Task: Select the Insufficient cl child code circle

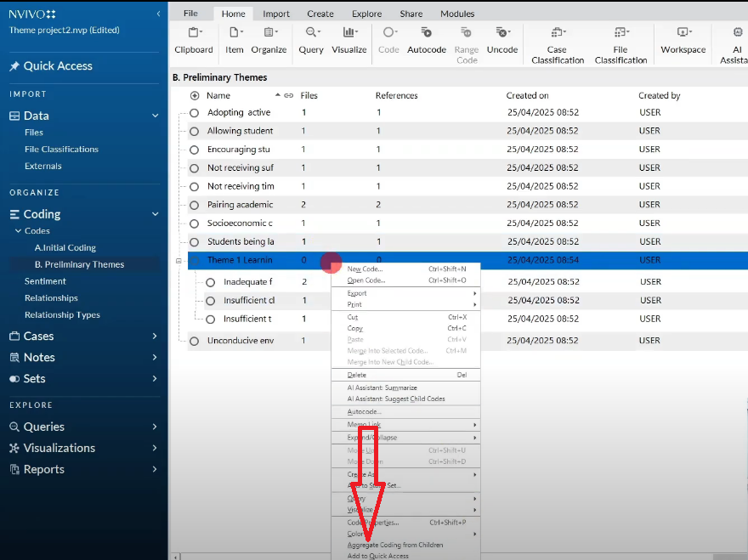Action: 211,301
